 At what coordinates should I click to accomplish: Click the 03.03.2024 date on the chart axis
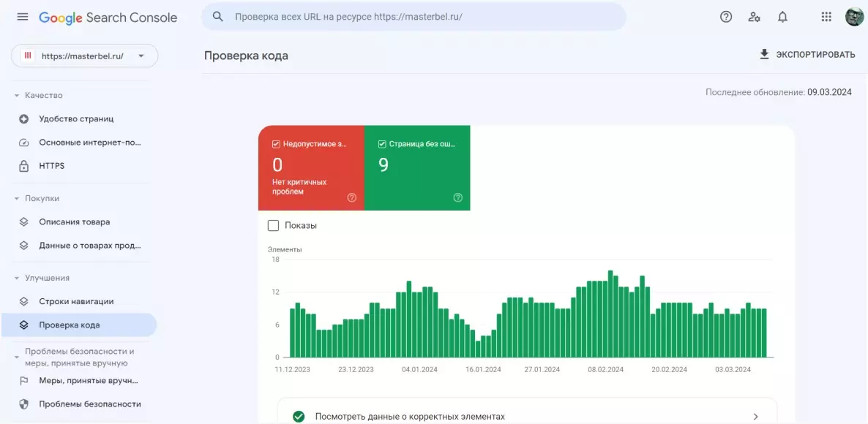coord(733,370)
